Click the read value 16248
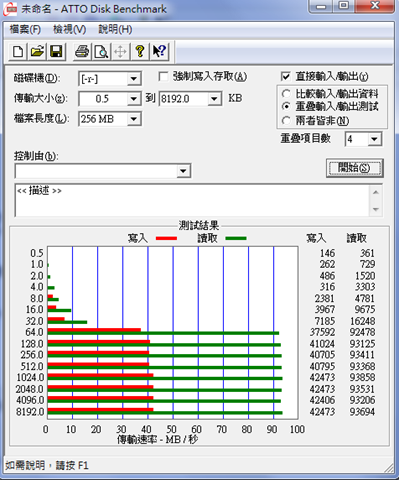Image resolution: width=399 pixels, height=480 pixels. [362, 321]
